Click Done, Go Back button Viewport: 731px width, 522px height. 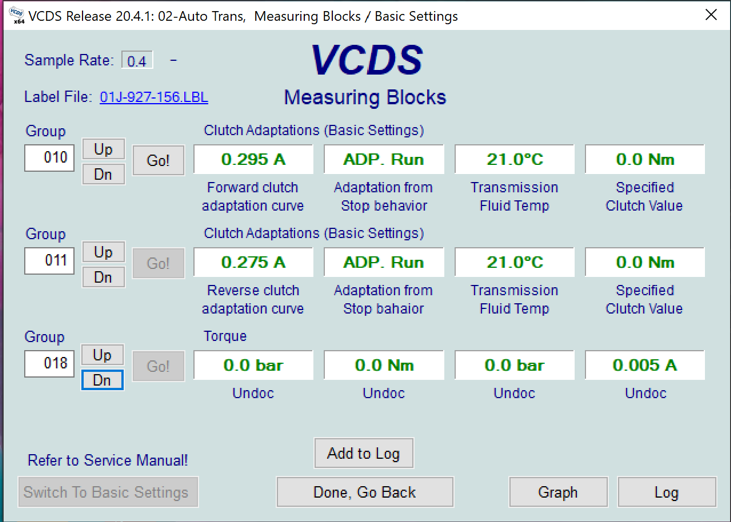pyautogui.click(x=365, y=492)
